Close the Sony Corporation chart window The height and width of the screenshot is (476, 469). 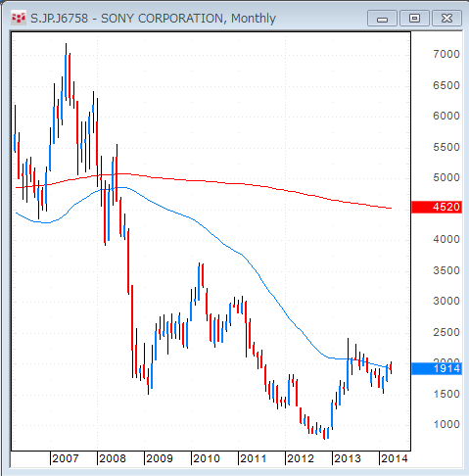(446, 19)
